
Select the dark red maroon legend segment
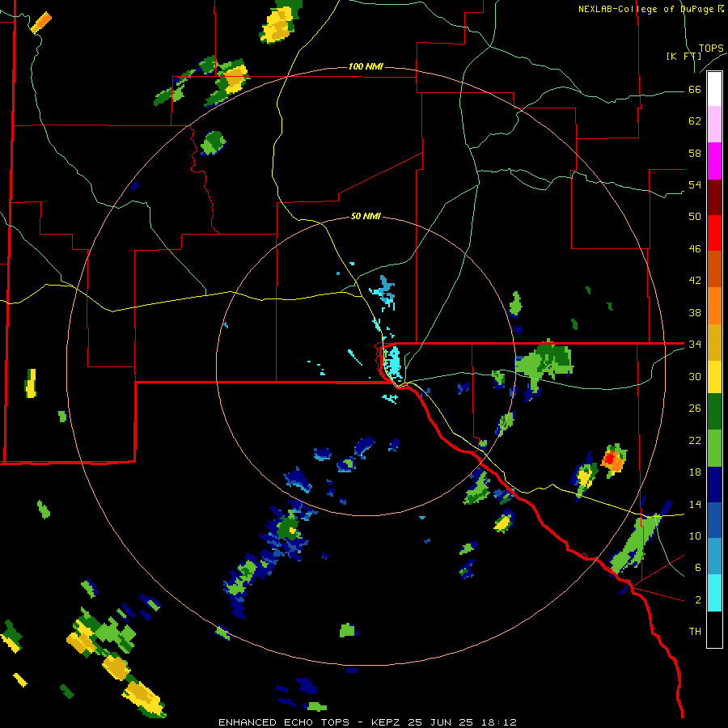tap(714, 197)
